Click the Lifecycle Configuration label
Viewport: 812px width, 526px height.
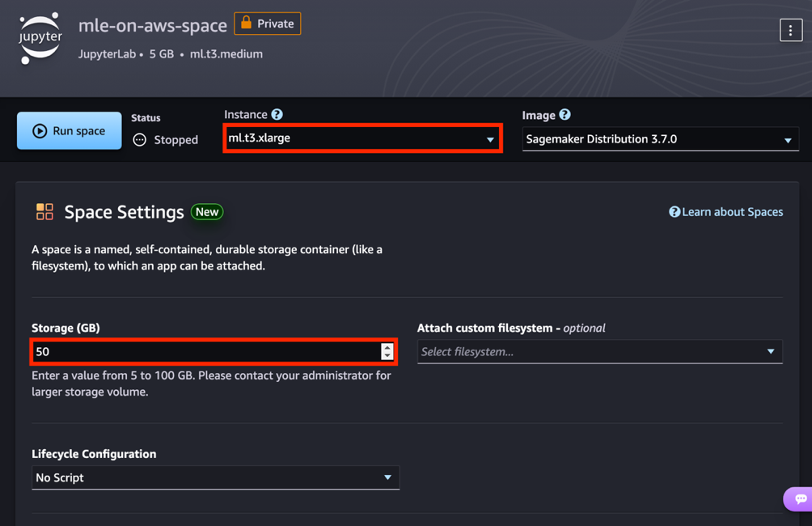point(94,454)
